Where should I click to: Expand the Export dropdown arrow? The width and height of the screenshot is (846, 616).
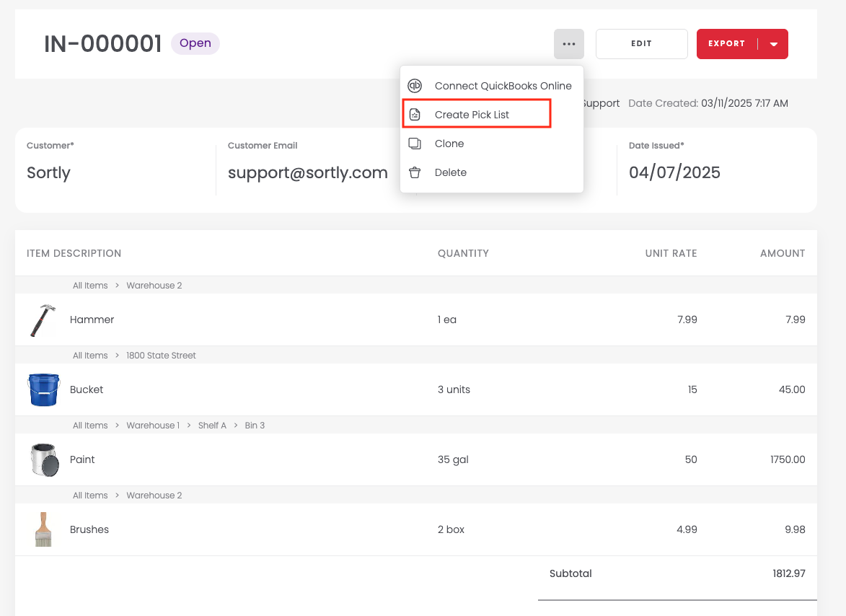tap(774, 44)
